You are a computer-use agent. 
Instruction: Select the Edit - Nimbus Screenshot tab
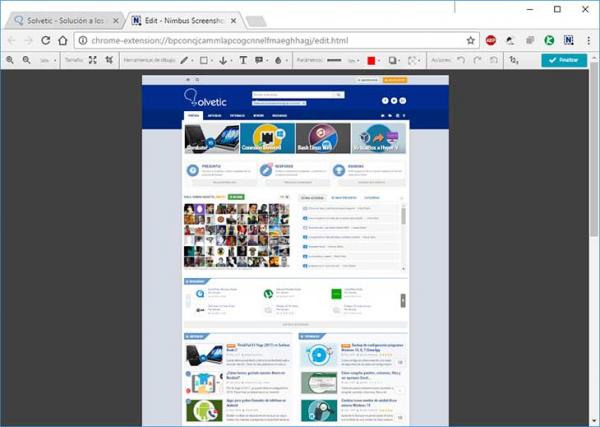point(184,21)
